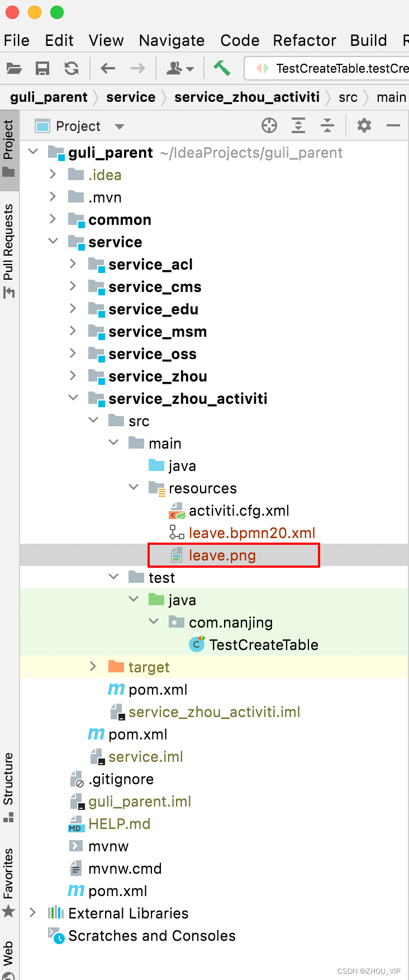
Task: Open the Project view dropdown arrow
Action: (119, 127)
